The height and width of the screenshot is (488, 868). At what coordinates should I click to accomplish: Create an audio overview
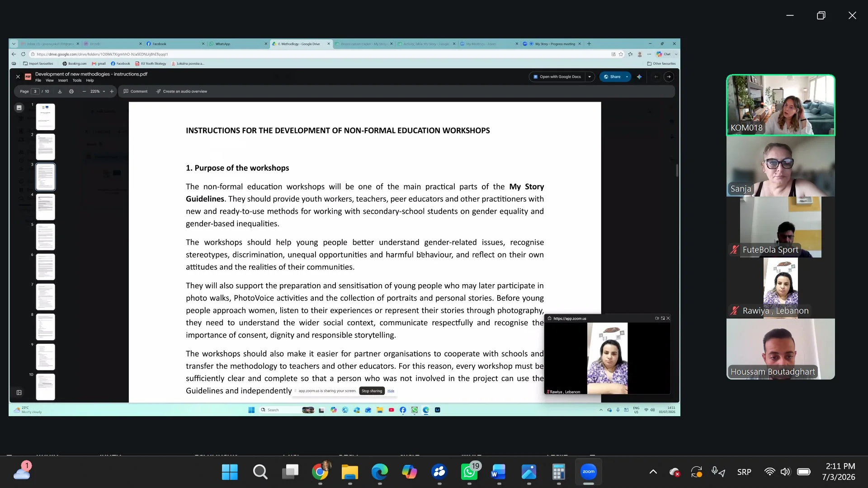click(x=182, y=91)
